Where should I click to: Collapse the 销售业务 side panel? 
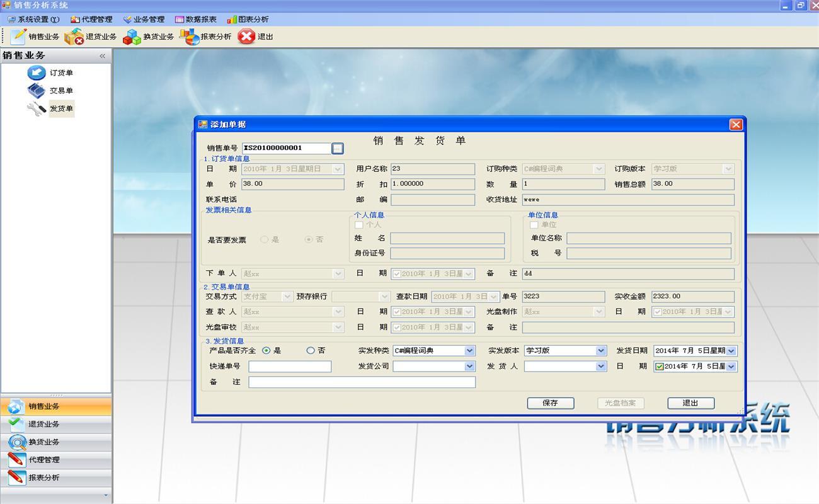(102, 56)
